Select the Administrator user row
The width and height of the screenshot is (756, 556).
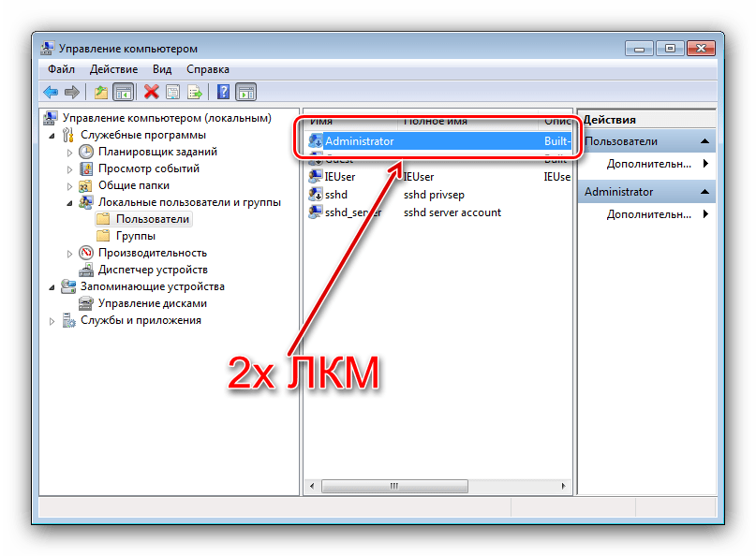point(438,140)
